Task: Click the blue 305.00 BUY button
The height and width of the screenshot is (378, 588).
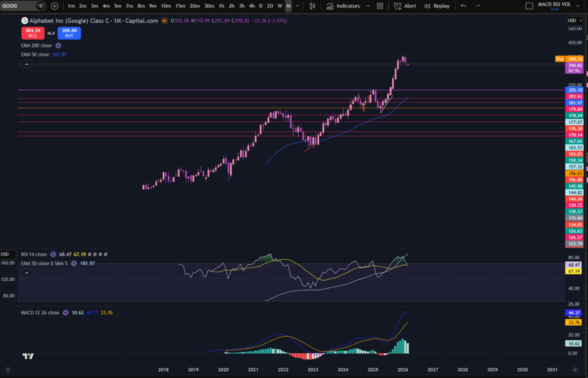Action: pos(69,33)
